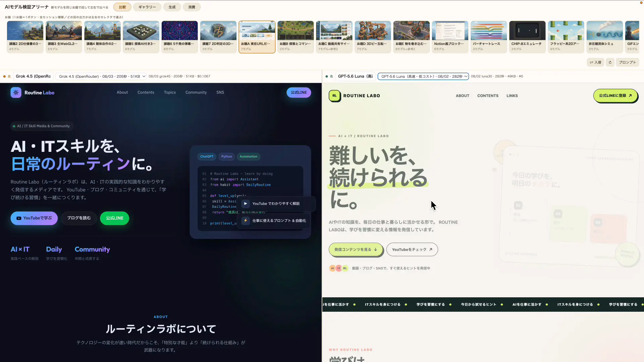Click the ChatGPT tag chip
The image size is (644, 362).
coord(207,157)
